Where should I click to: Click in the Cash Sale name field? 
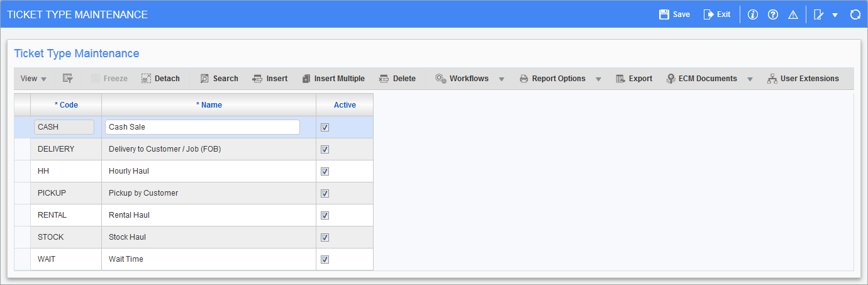[x=203, y=127]
